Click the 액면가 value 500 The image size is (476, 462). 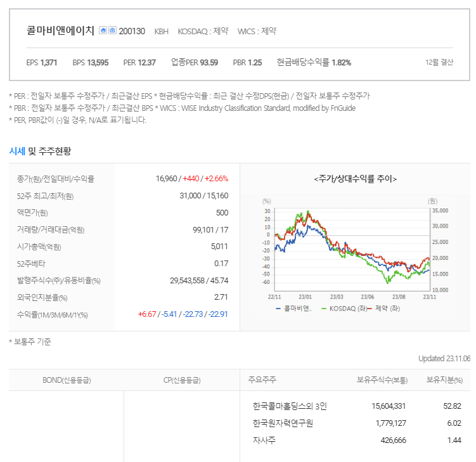pos(222,213)
